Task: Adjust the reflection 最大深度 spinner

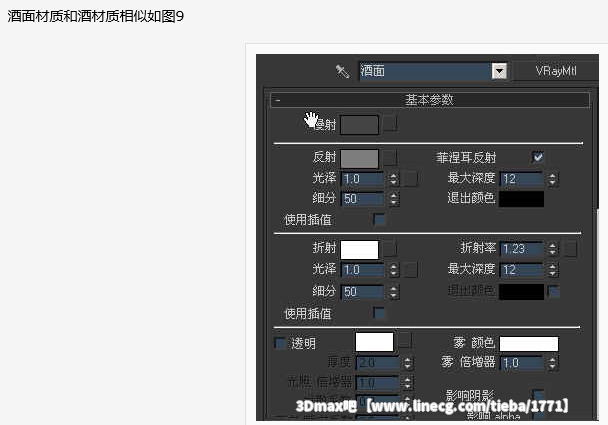Action: click(552, 179)
